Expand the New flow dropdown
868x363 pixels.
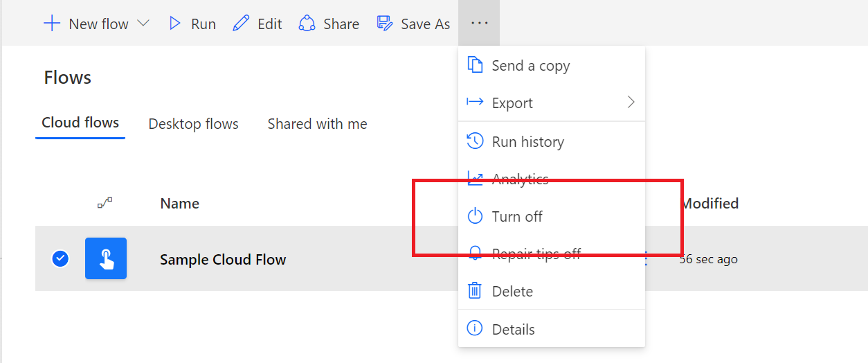143,24
